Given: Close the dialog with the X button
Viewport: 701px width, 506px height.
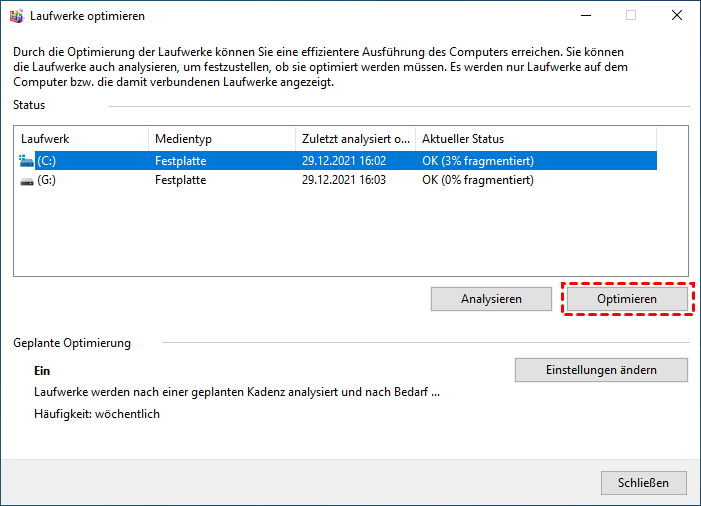Looking at the screenshot, I should click(677, 15).
